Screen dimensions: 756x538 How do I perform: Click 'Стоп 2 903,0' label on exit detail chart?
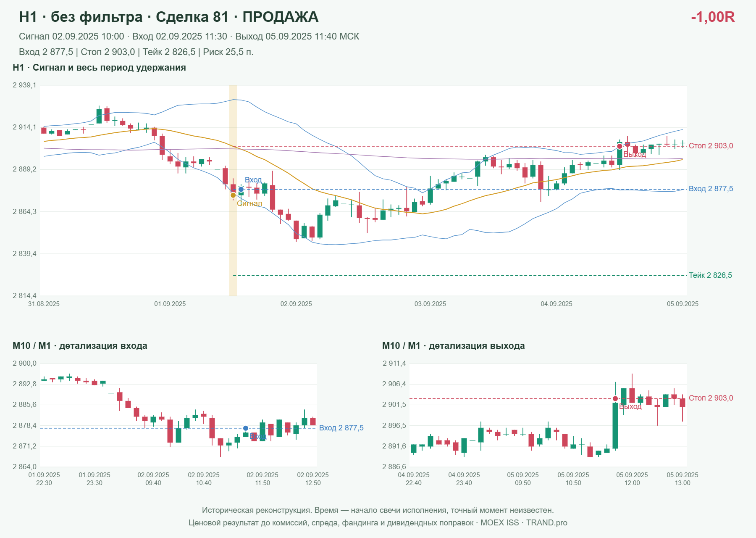coord(711,398)
